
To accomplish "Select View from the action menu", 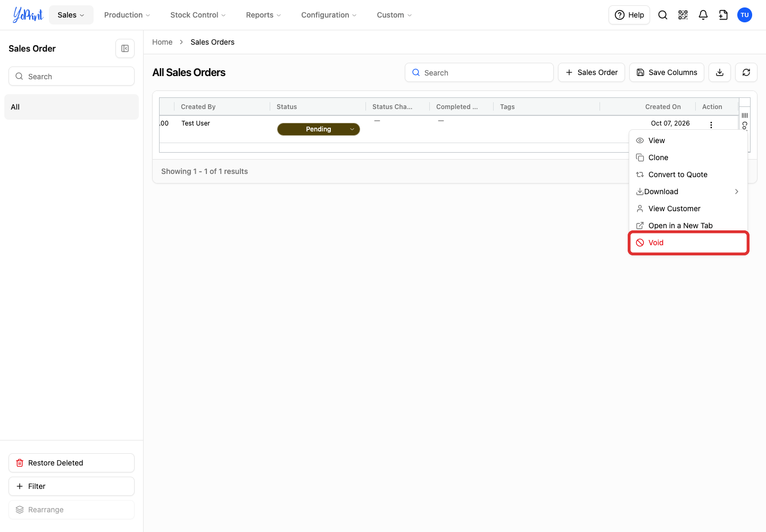I will coord(688,140).
